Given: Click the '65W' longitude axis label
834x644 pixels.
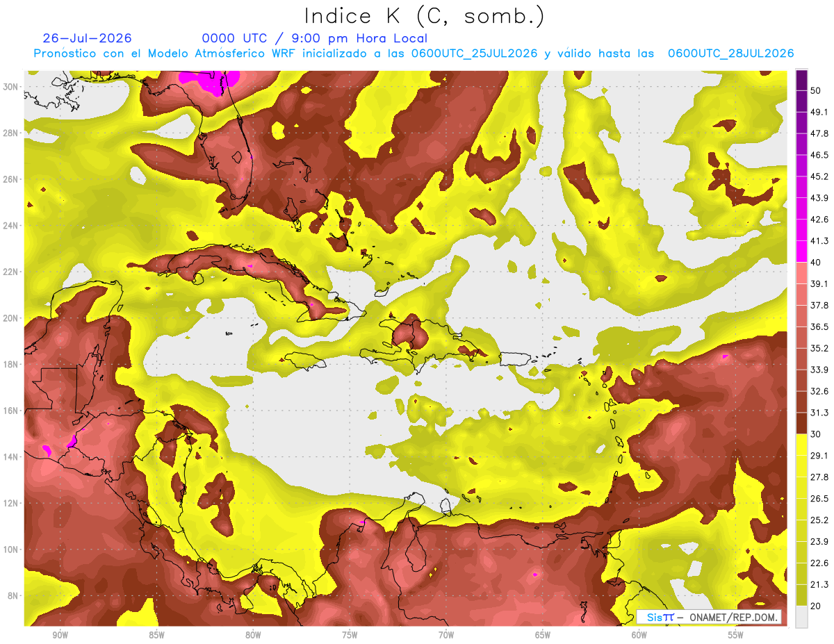Looking at the screenshot, I should pyautogui.click(x=543, y=635).
